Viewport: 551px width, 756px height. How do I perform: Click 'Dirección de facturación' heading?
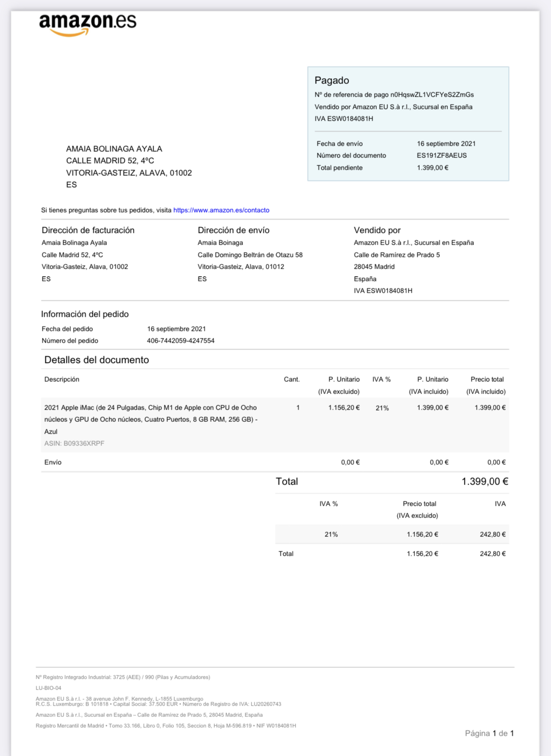click(88, 230)
